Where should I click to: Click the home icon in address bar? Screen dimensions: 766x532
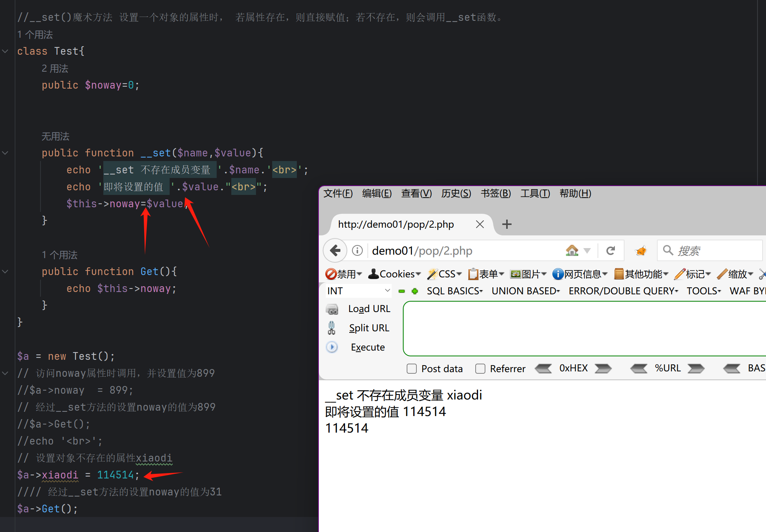point(572,251)
